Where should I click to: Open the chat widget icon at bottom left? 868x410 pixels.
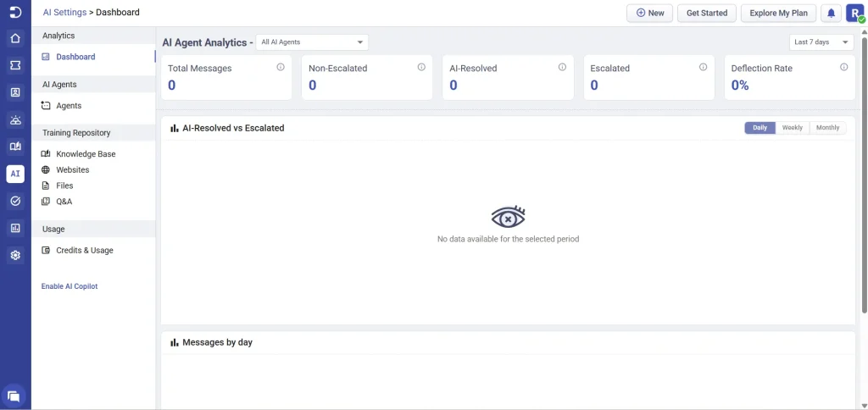[x=14, y=396]
